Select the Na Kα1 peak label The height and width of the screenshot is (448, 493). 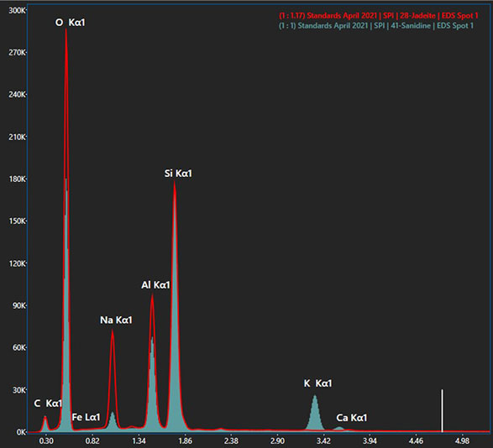(x=116, y=320)
